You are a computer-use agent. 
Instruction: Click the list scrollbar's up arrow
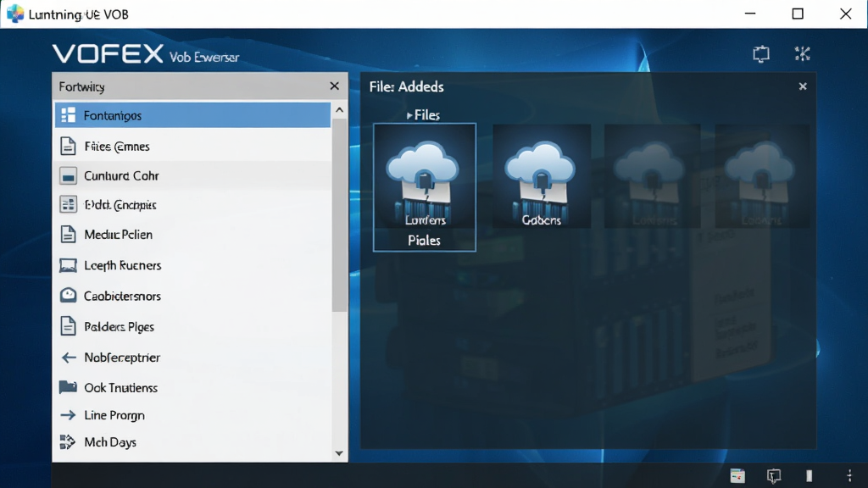pyautogui.click(x=339, y=110)
